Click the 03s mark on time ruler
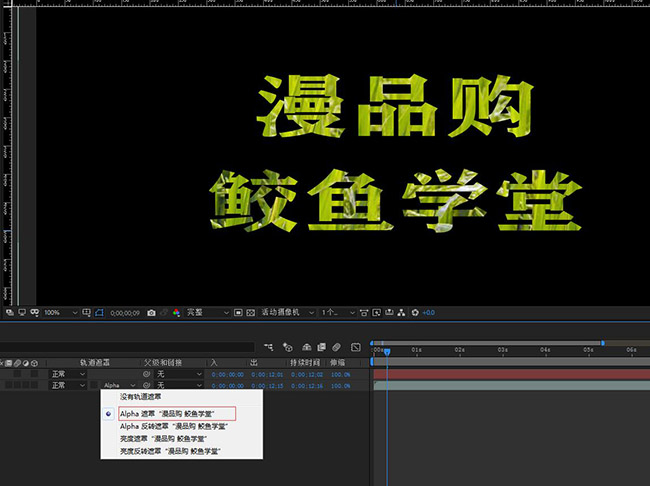650x486 pixels. click(502, 350)
